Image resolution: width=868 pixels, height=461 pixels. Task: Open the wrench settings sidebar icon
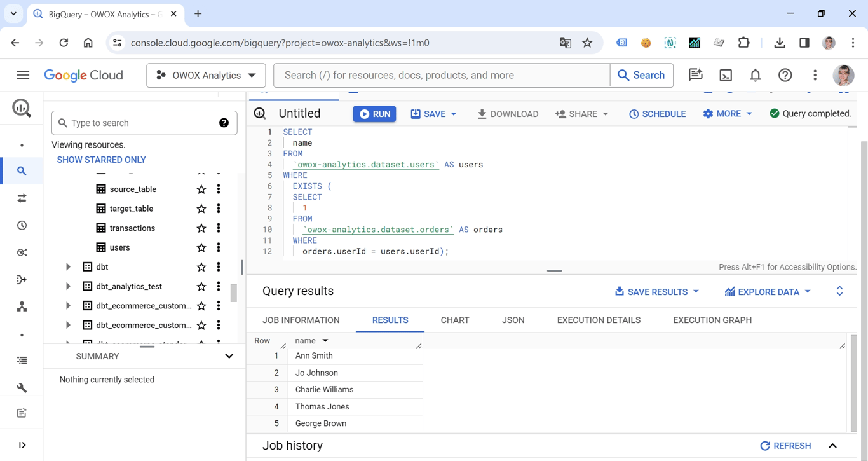[22, 387]
